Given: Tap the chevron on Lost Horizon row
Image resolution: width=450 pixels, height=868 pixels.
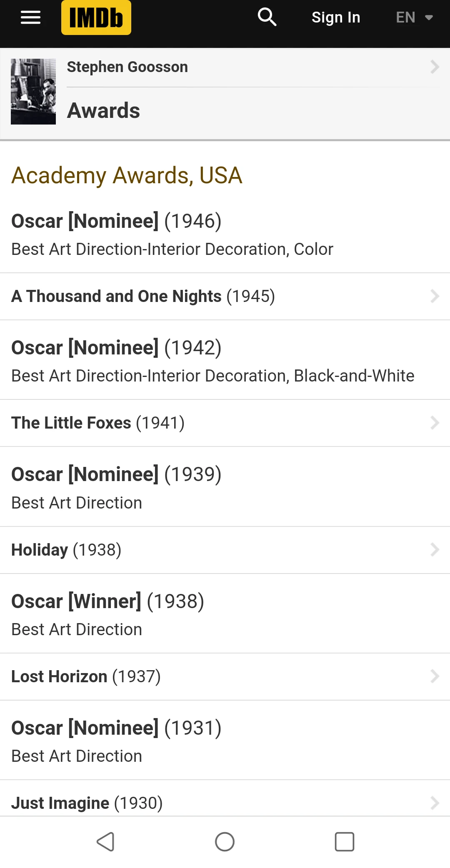Looking at the screenshot, I should coord(435,677).
